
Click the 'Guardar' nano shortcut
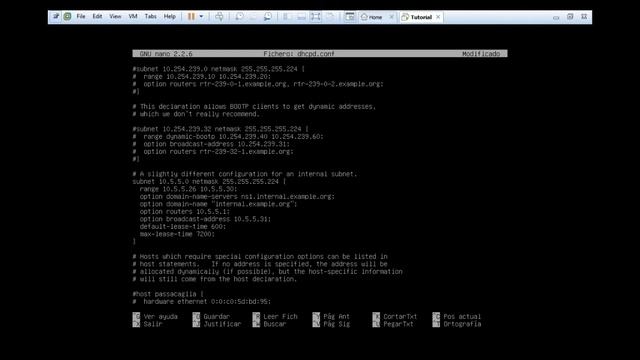tap(211, 316)
